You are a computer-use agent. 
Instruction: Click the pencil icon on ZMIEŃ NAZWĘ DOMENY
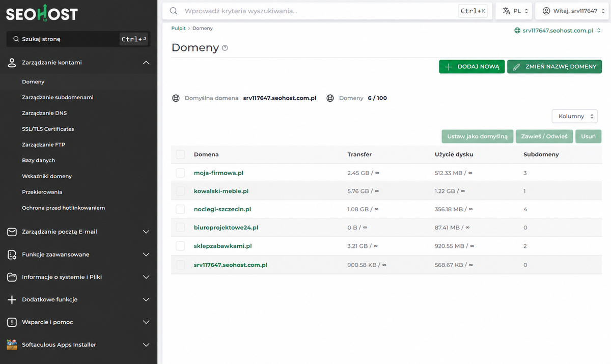[517, 67]
